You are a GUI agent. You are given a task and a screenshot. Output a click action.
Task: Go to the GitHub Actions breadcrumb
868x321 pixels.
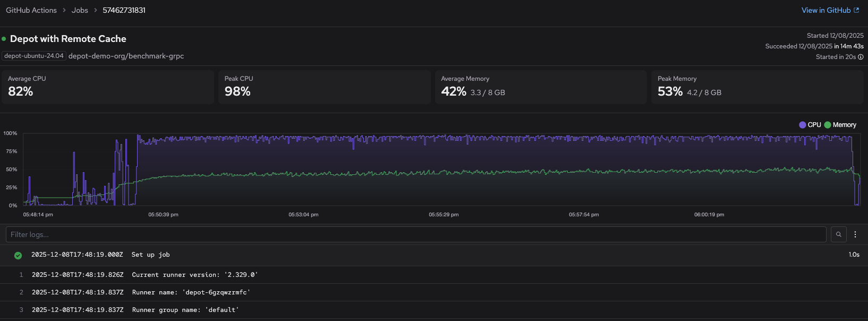(31, 10)
